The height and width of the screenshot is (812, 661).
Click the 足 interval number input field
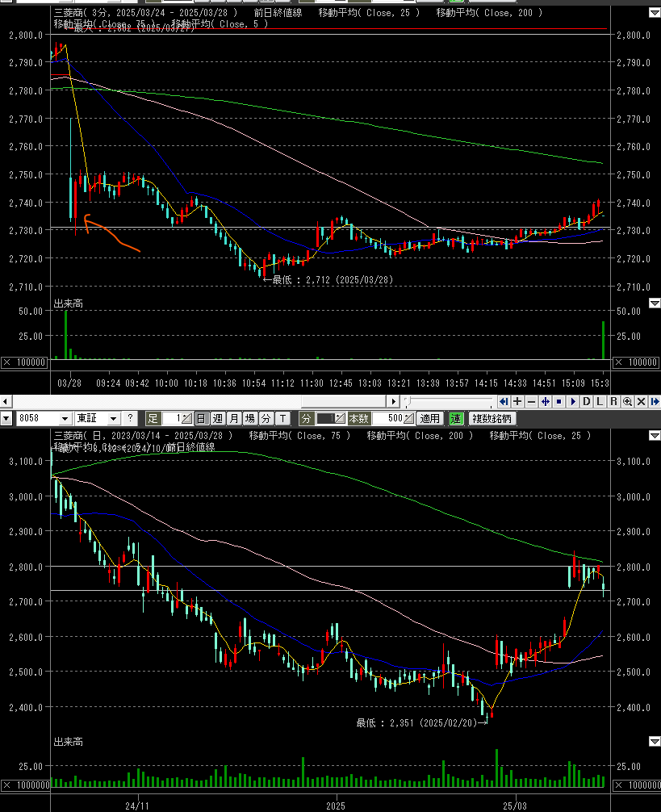(x=173, y=418)
